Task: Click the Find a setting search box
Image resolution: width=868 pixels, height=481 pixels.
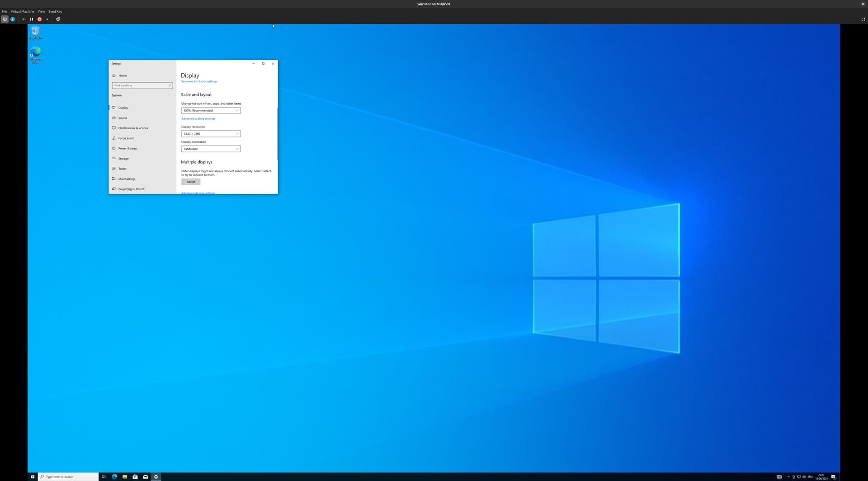Action: [142, 85]
